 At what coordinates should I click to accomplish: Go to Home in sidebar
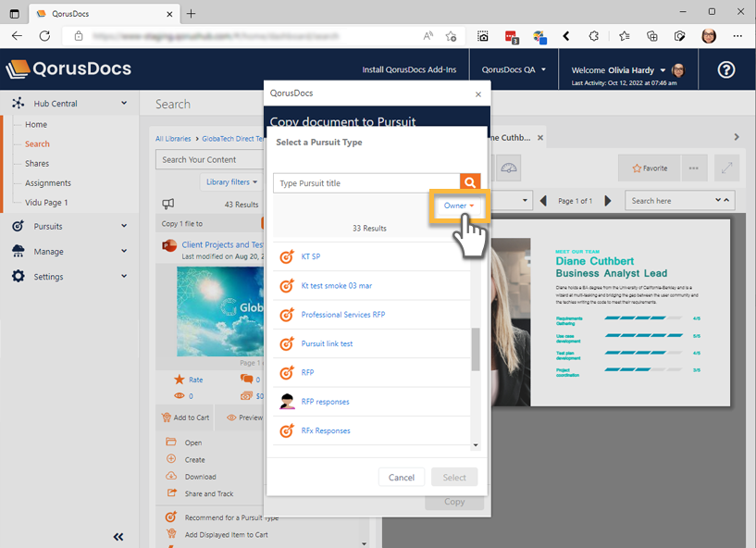click(36, 124)
